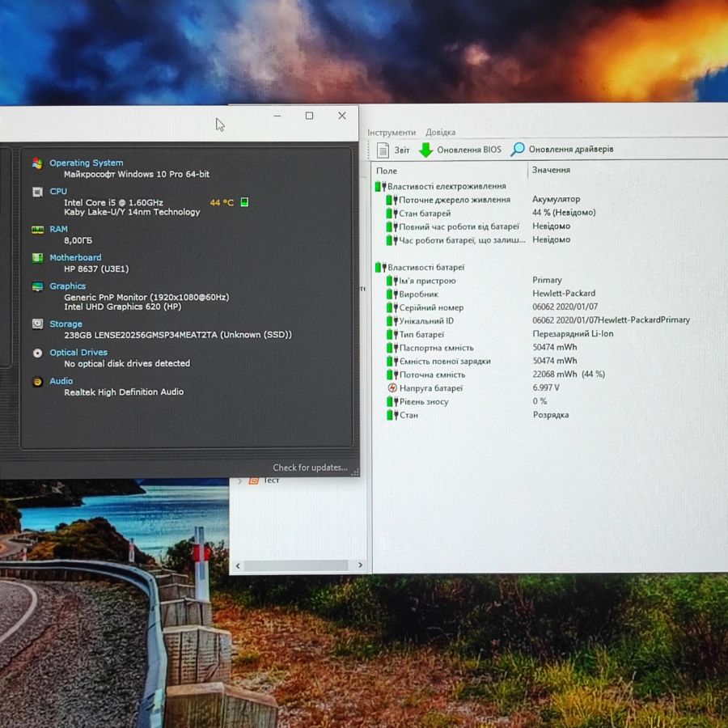Click the CPU chip icon

pyautogui.click(x=37, y=192)
